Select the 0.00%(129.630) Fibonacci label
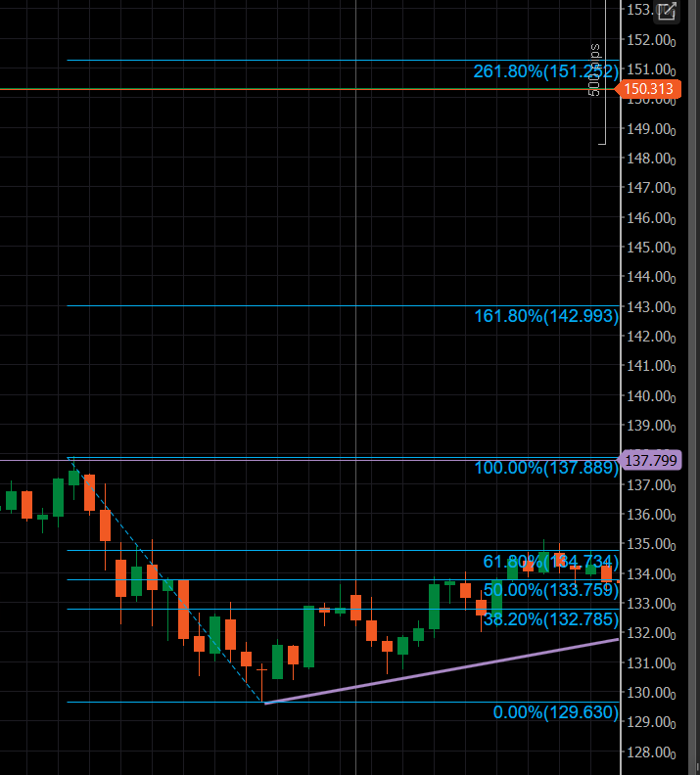700x775 pixels. 555,713
